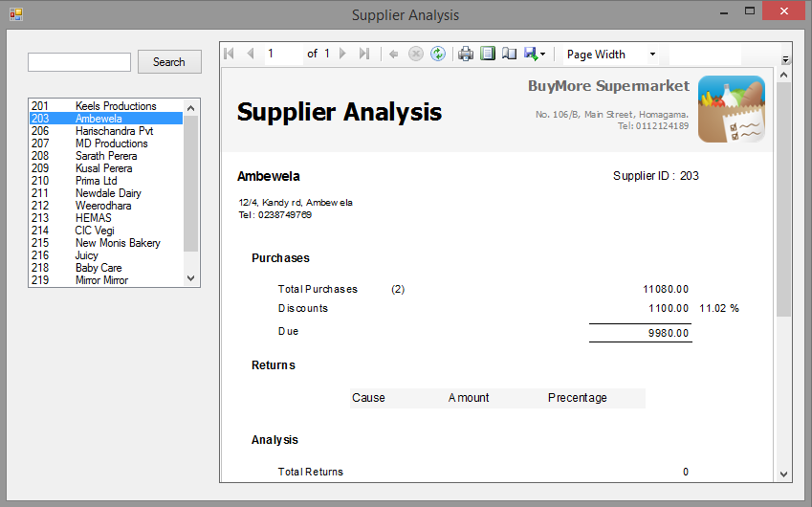Go to the Next Page arrow

[343, 55]
